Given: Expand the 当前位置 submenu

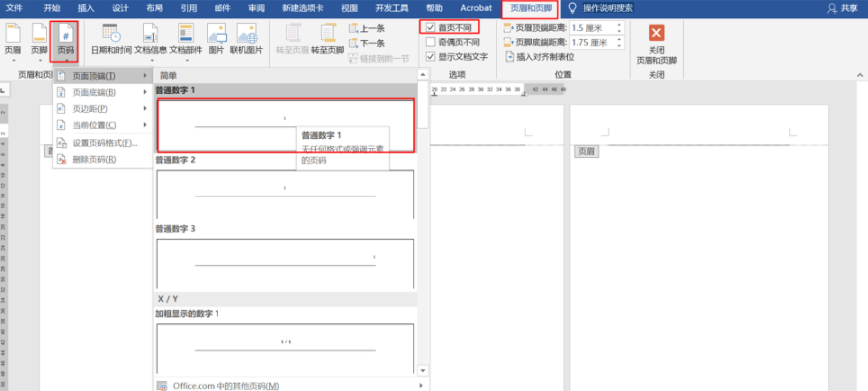Looking at the screenshot, I should click(103, 125).
